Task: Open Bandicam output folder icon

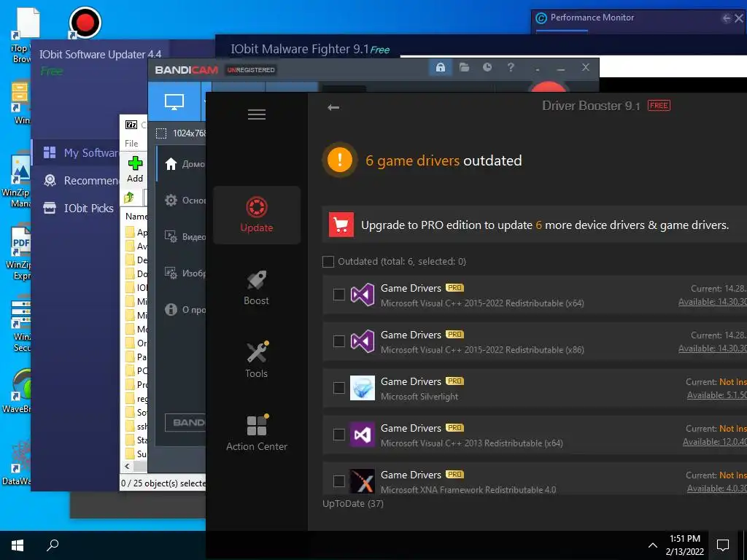Action: [464, 67]
